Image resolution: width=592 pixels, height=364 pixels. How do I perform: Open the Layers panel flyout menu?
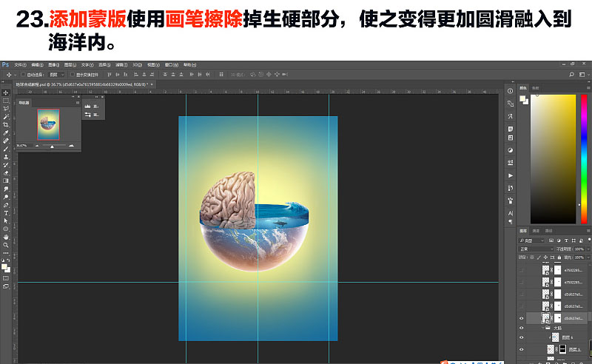pos(588,230)
